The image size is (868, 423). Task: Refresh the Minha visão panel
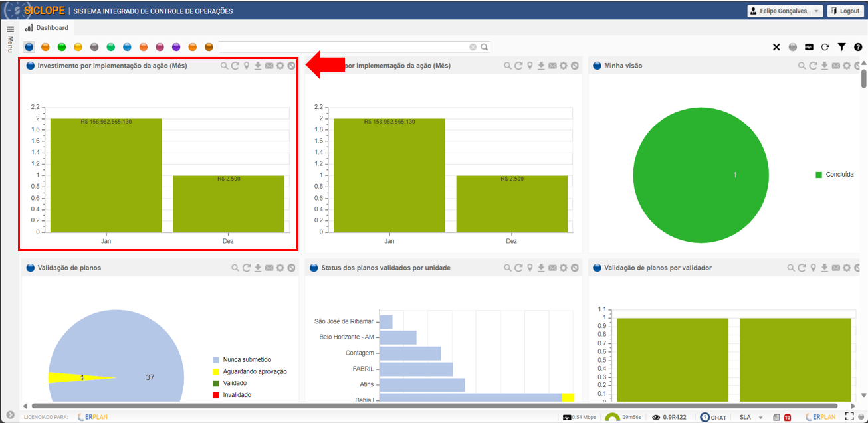coord(814,66)
